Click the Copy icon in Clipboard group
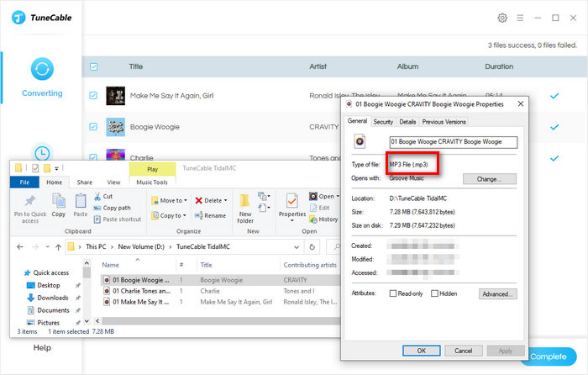Viewport: 588px width, 375px height. (59, 200)
